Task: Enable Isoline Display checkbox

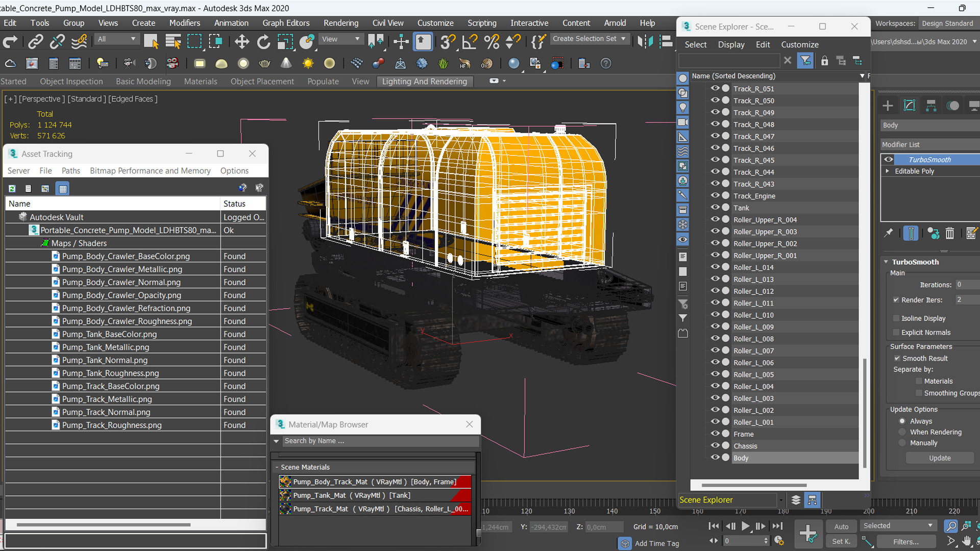Action: [896, 318]
